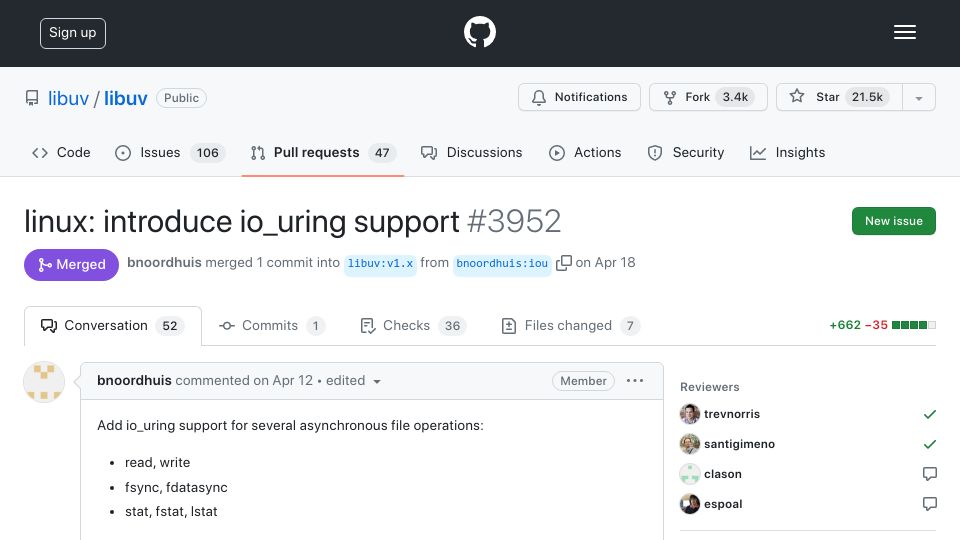Click the 'stat, fstat, lstat' list item
This screenshot has width=960, height=540.
pyautogui.click(x=171, y=511)
